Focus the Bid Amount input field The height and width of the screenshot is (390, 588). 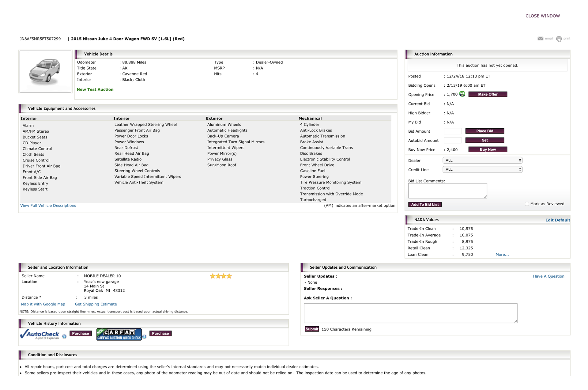point(453,131)
